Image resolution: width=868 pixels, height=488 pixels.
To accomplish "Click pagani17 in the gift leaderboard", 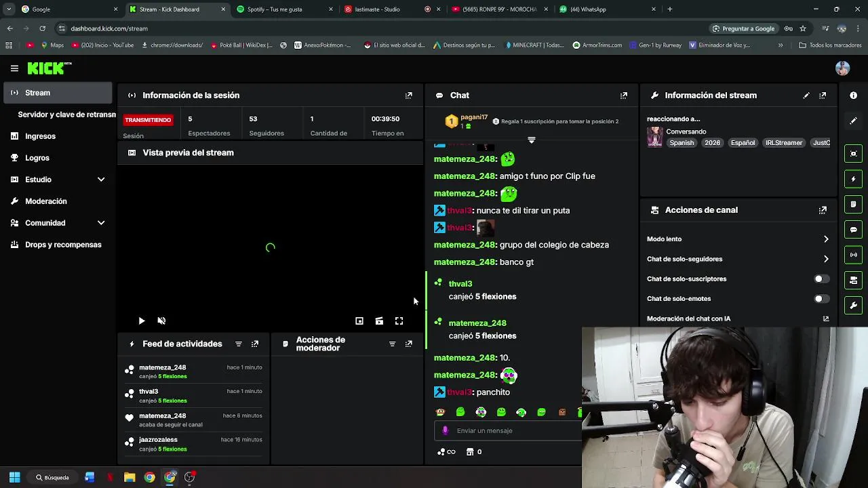I will [x=474, y=117].
